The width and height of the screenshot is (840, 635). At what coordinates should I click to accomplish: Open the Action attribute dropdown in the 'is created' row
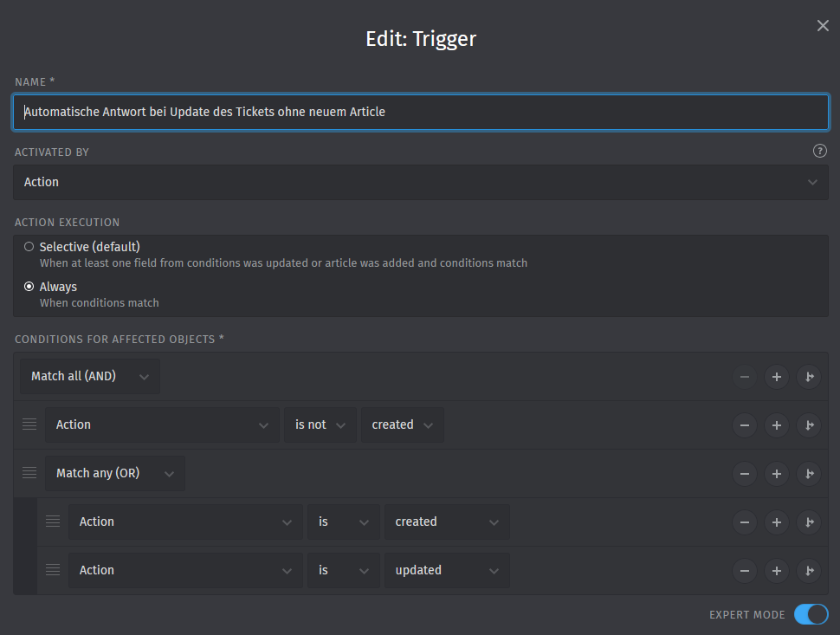coord(185,522)
